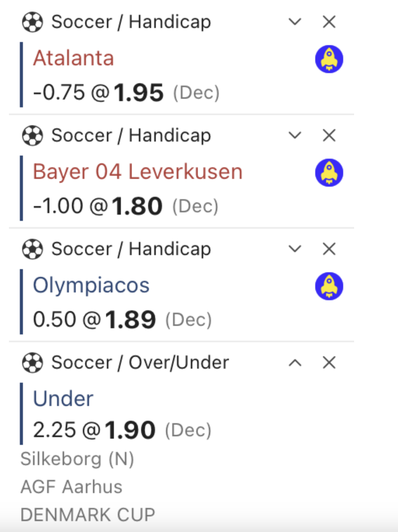
Task: Click the rocket boost icon for Olympiacos
Action: pyautogui.click(x=329, y=286)
